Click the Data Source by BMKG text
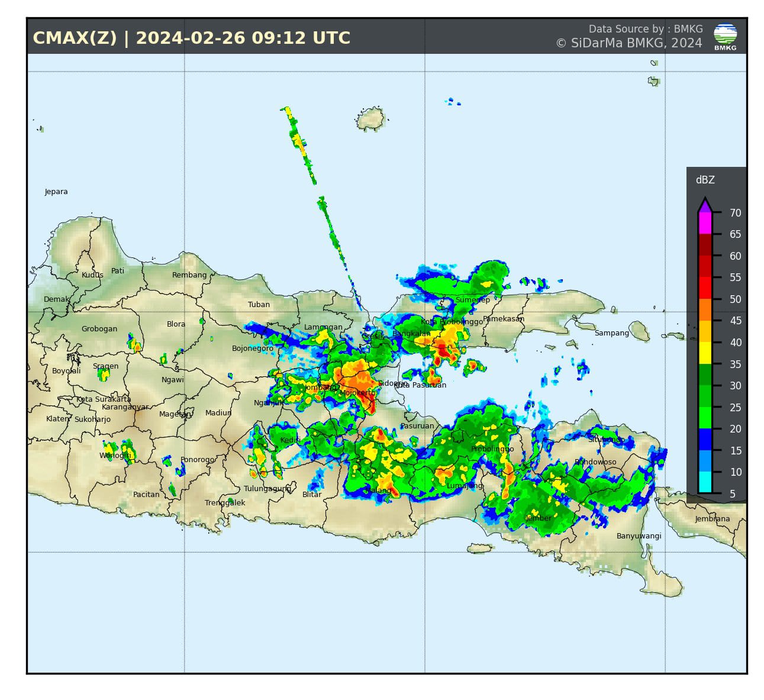 (645, 29)
